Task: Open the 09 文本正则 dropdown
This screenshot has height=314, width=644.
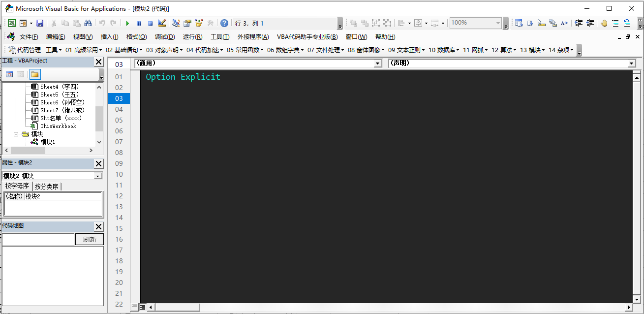Action: coord(406,50)
